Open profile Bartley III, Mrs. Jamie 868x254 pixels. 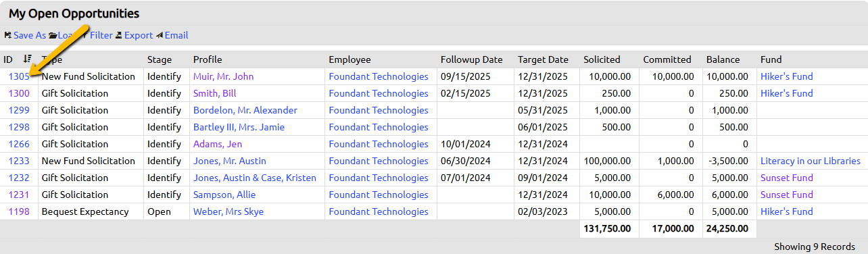coord(239,127)
